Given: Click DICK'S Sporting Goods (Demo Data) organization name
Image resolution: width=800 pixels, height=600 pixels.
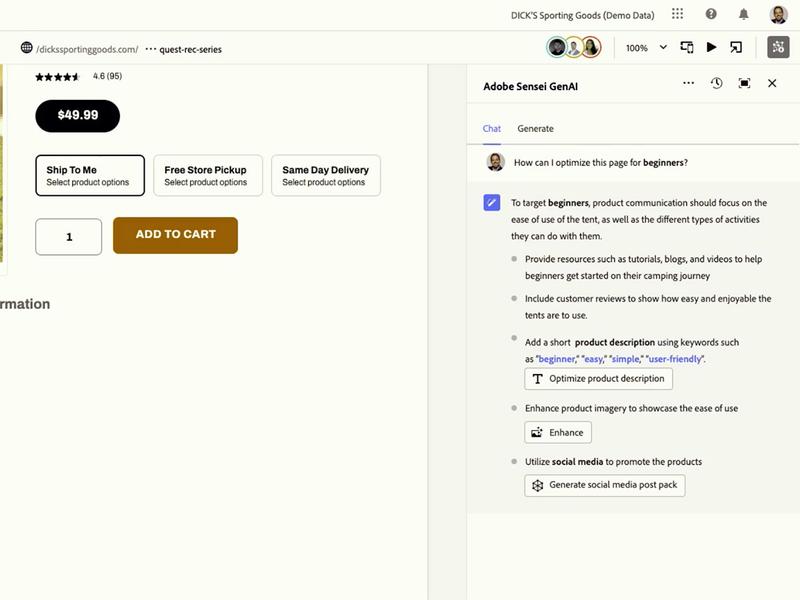Looking at the screenshot, I should point(582,15).
